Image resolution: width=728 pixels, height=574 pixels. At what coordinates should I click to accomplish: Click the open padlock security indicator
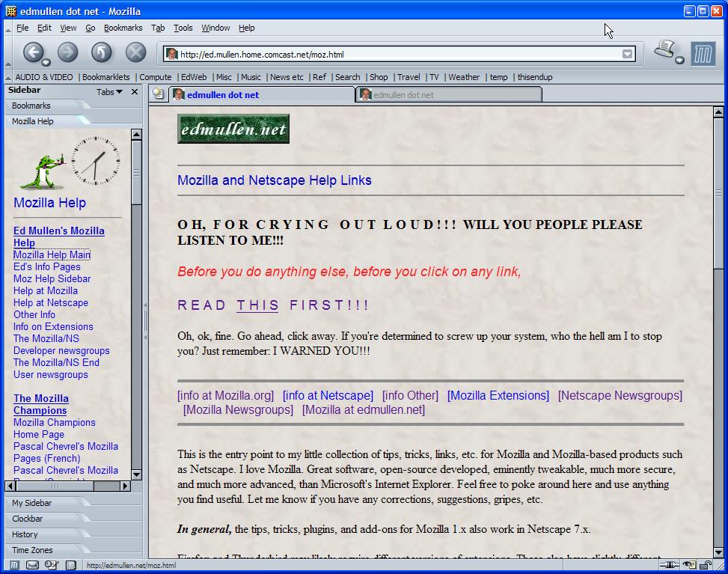click(x=704, y=566)
